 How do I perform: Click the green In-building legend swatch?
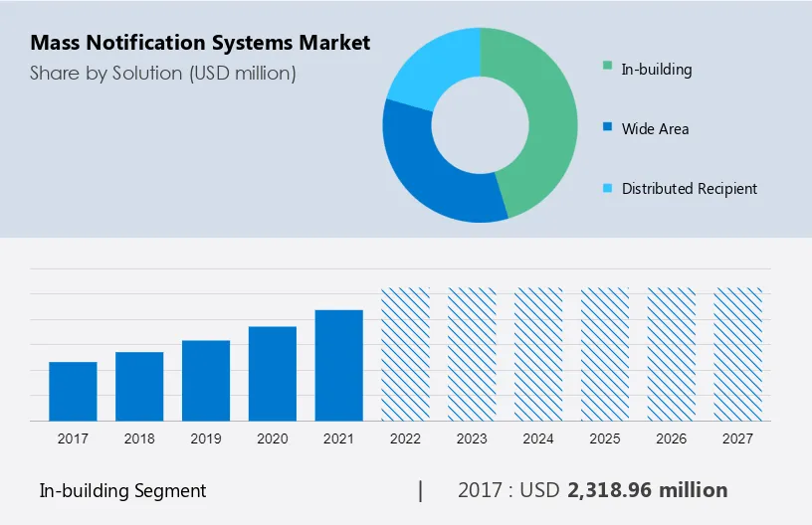tap(607, 66)
